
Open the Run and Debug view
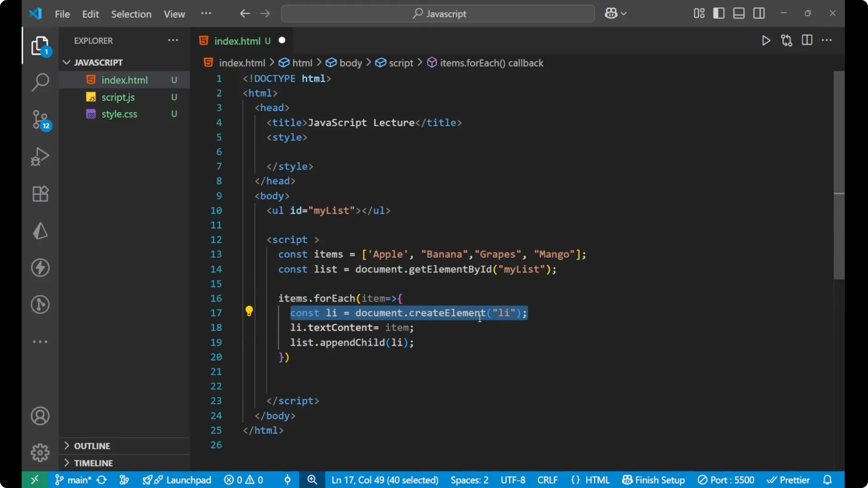(40, 156)
